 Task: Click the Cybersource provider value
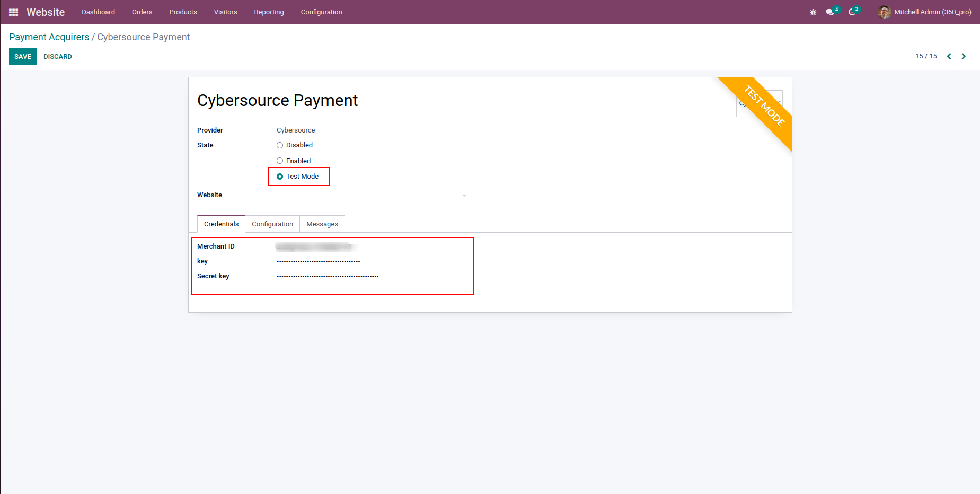point(296,130)
